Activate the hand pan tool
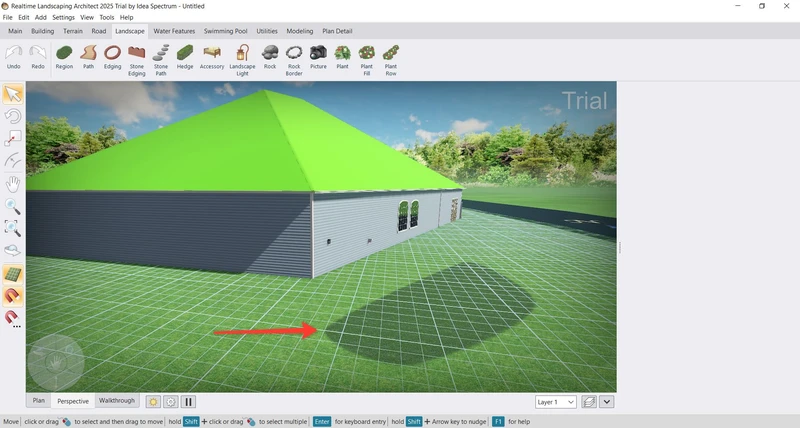Viewport: 800px width, 428px height. pos(13,184)
